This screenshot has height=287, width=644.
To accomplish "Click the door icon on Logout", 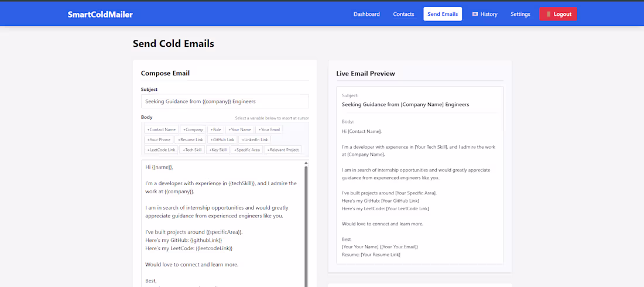I will coord(549,14).
